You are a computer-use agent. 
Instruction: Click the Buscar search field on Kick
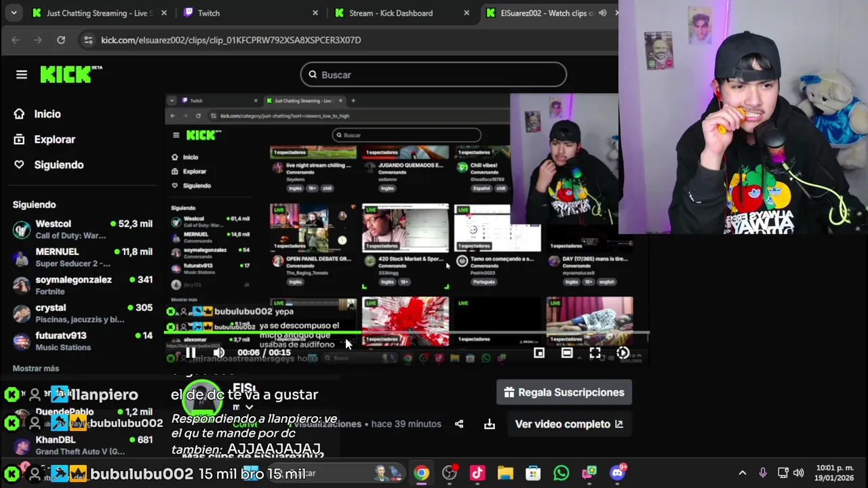point(433,75)
